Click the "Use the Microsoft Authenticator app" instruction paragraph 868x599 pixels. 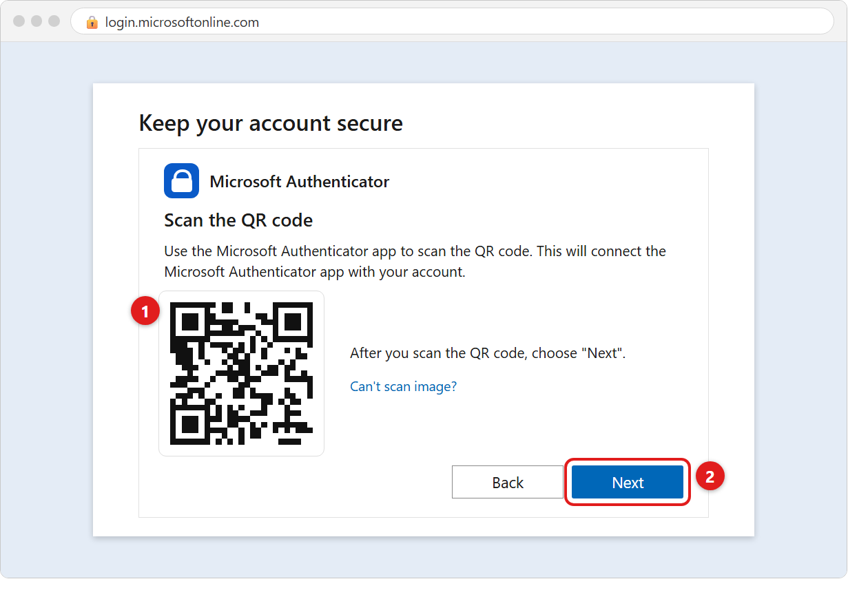click(415, 262)
